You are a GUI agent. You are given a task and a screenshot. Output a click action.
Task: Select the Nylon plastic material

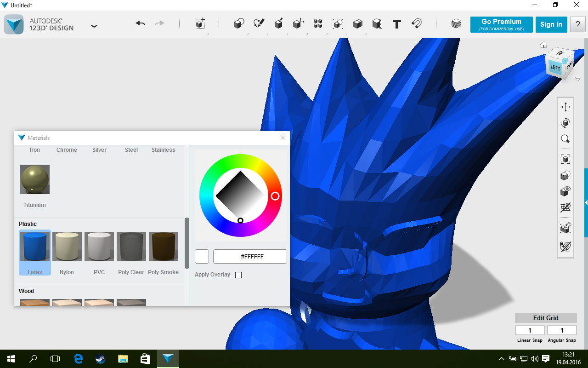click(67, 247)
